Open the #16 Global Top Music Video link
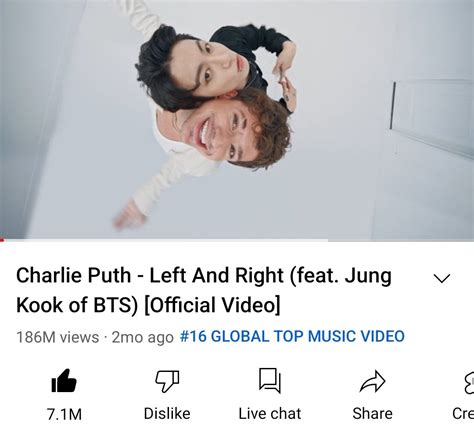474x432 pixels. (292, 336)
